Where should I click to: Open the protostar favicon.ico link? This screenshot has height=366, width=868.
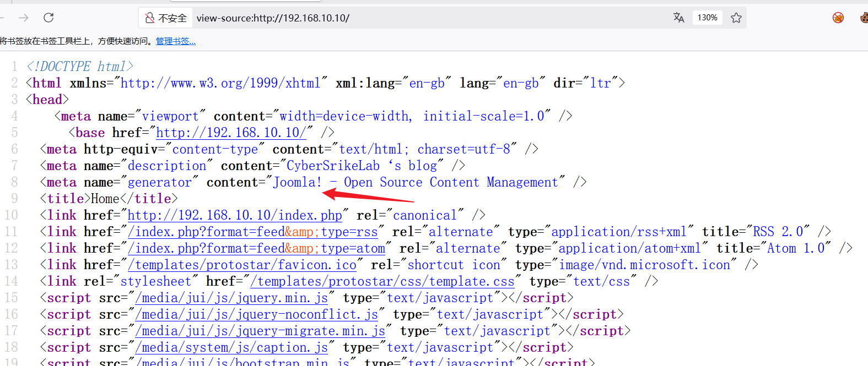(x=242, y=265)
